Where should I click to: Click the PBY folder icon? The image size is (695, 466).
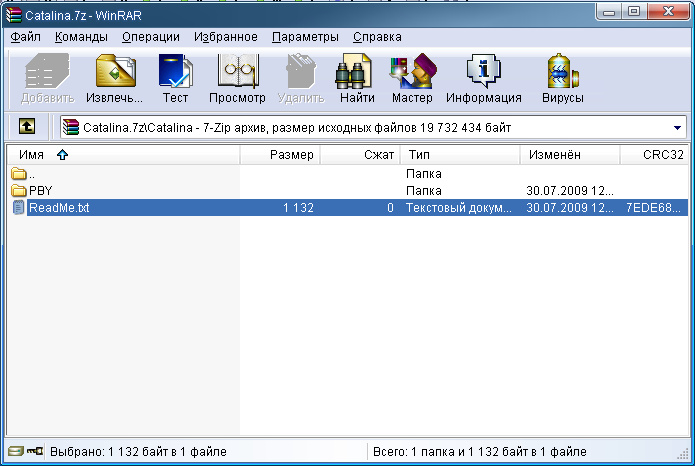(19, 191)
